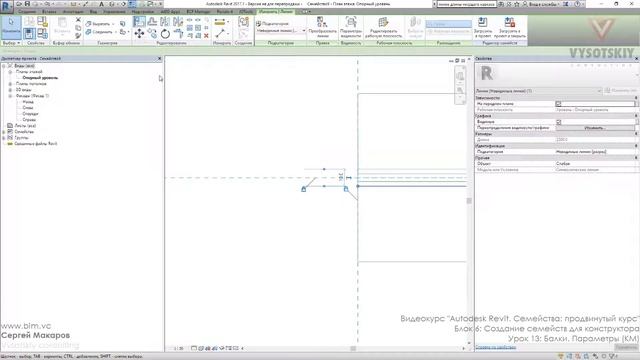Click Load into Project icon
Screen dimensions: 640x360
point(482,22)
